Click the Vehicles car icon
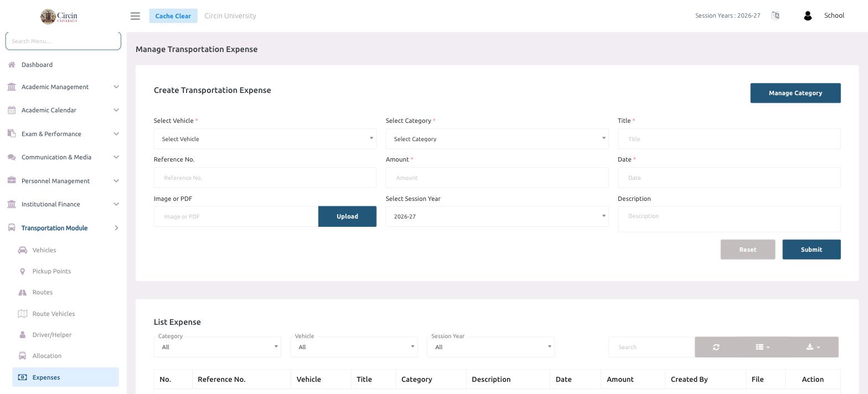 point(23,250)
